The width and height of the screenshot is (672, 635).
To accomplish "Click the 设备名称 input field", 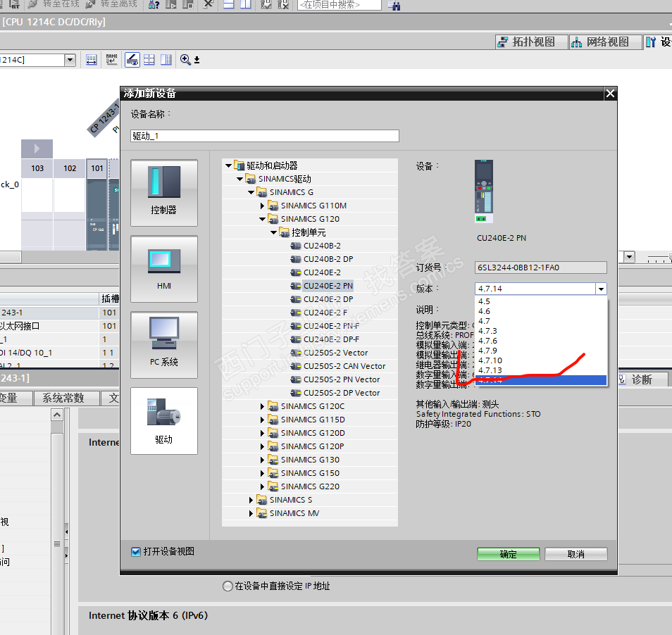I will 265,136.
